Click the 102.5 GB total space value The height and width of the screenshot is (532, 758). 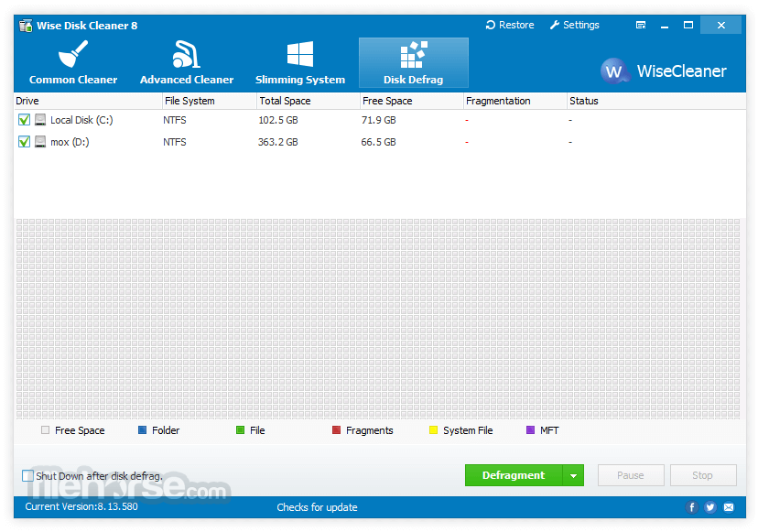pyautogui.click(x=278, y=120)
